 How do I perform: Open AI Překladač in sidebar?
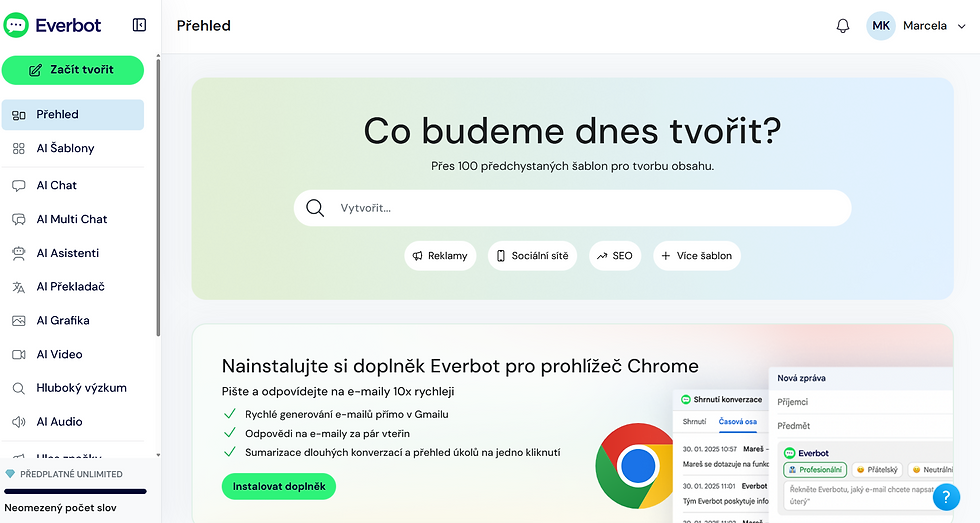(72, 286)
